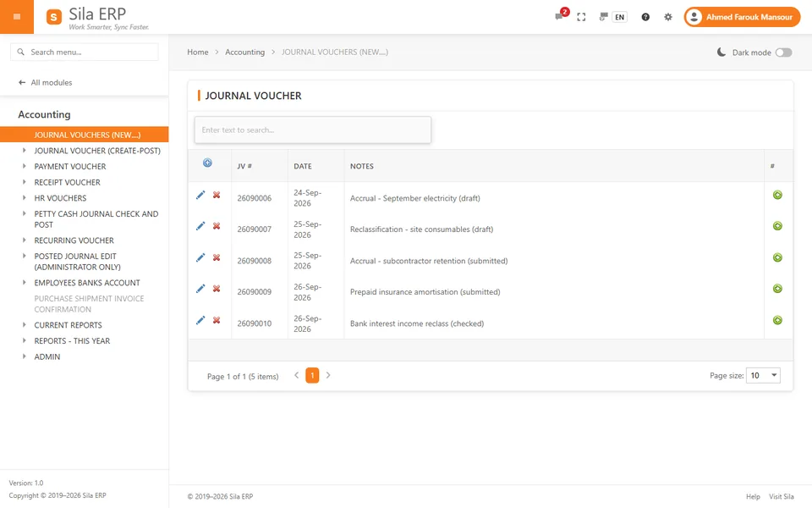Edit voucher 26090008
This screenshot has height=508, width=812.
pyautogui.click(x=200, y=257)
